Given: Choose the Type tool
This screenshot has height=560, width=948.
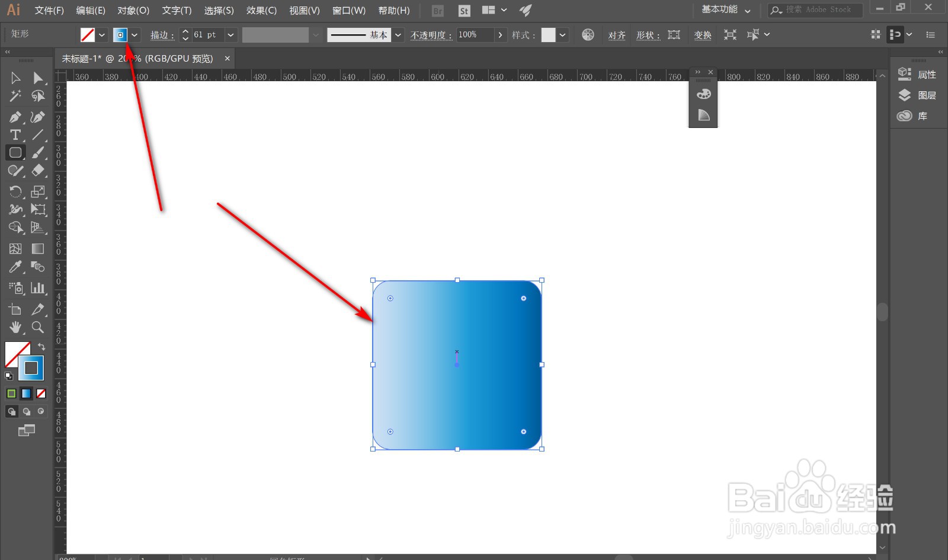Looking at the screenshot, I should point(15,135).
